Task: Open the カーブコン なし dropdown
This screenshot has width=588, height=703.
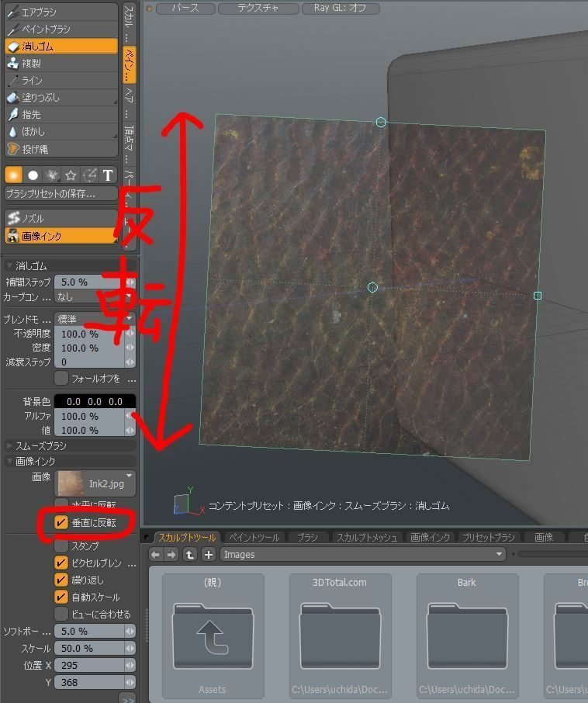Action: (x=95, y=296)
